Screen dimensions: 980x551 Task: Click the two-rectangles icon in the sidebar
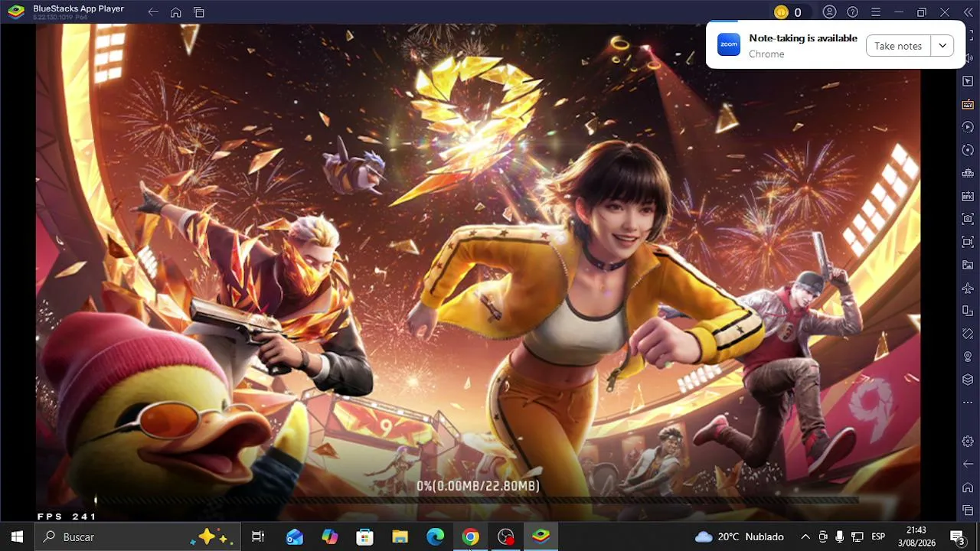tap(968, 311)
